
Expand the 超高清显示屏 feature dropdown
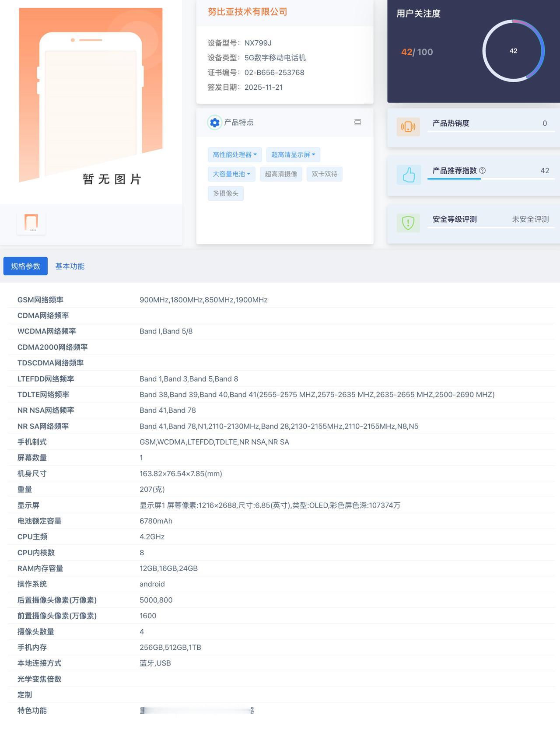click(293, 155)
